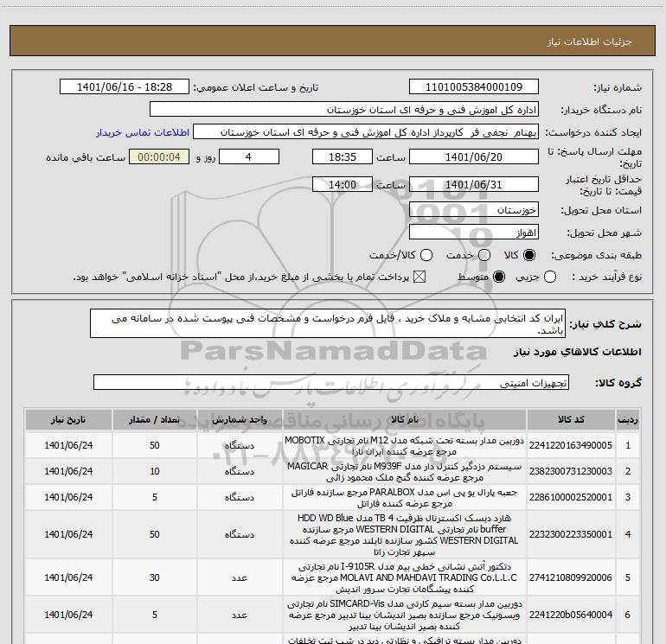The height and width of the screenshot is (644, 666).
Task: Click the delivery city field اهواز
Action: pos(474,232)
